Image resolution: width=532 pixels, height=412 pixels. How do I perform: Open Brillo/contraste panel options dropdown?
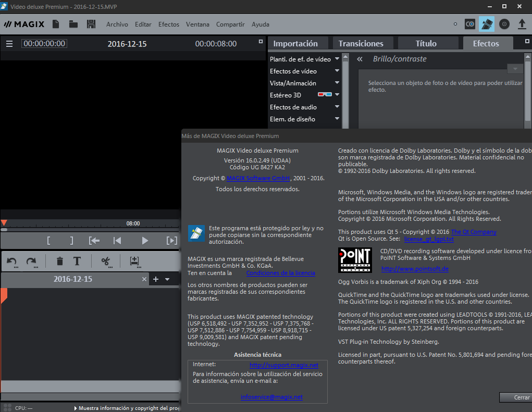515,69
